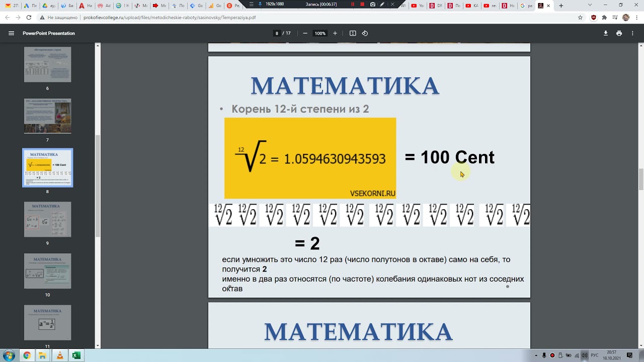The height and width of the screenshot is (362, 644).
Task: Open the Wi-Fi network tray icon
Action: [577, 355]
